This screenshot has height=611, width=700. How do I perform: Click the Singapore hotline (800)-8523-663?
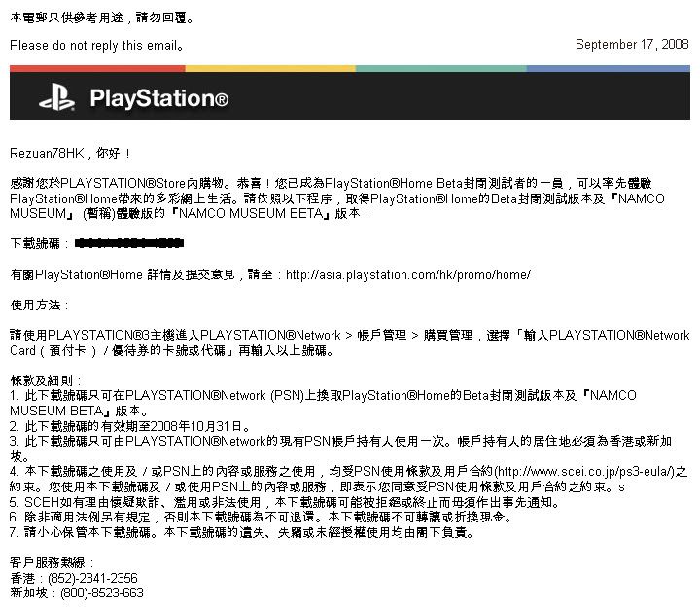[x=102, y=593]
